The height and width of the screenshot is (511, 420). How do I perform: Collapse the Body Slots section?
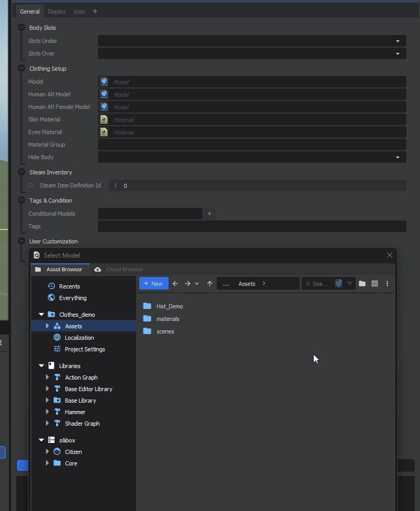pos(21,28)
